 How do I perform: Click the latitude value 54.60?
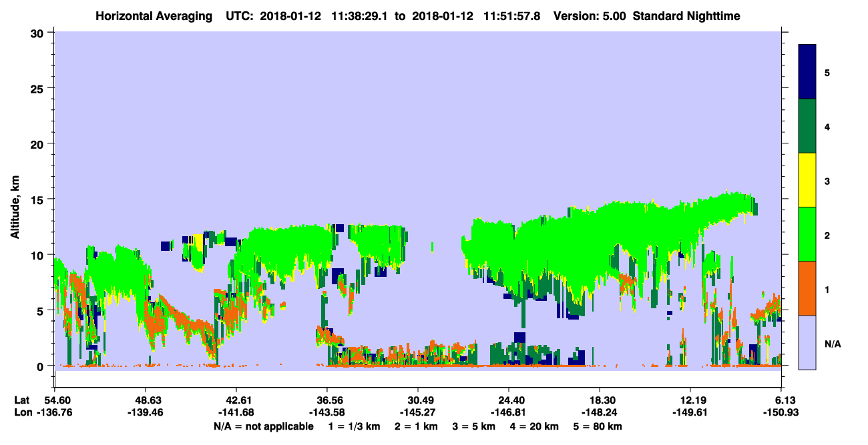pyautogui.click(x=57, y=400)
